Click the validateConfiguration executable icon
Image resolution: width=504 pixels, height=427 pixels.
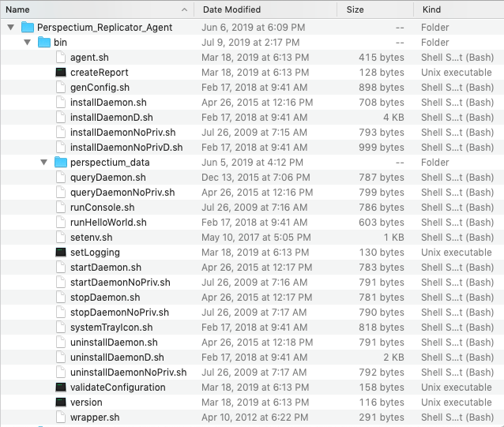61,388
